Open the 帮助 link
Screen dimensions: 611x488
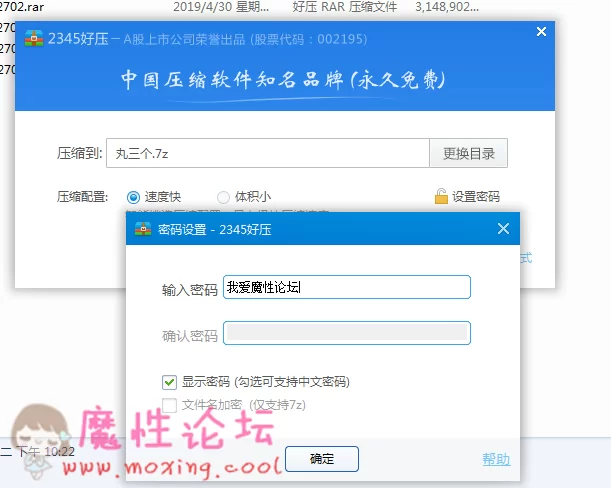[496, 459]
